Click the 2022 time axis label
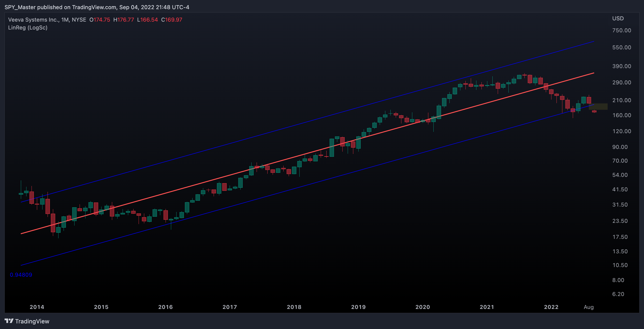This screenshot has width=644, height=329. pos(551,307)
